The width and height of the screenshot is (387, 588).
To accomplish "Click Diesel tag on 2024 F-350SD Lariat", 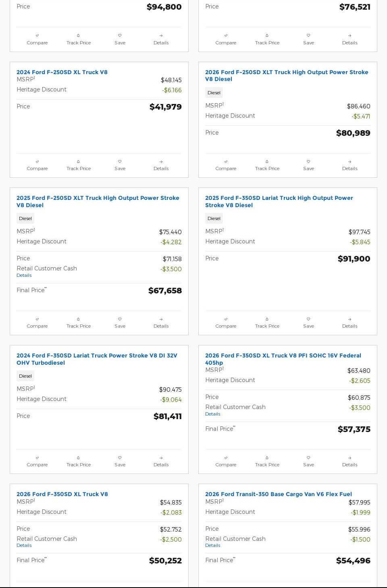I will (x=25, y=376).
